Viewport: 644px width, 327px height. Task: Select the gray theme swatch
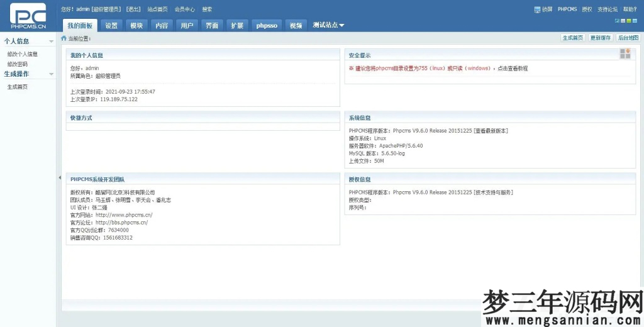623,21
